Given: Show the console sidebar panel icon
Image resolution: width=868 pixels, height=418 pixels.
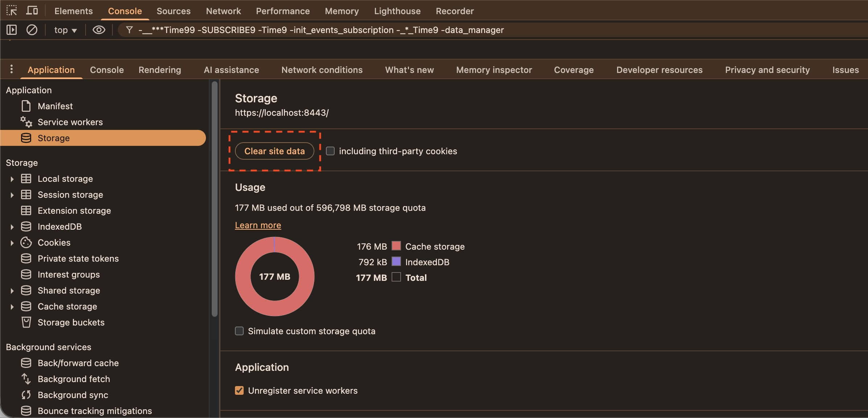Looking at the screenshot, I should point(12,30).
